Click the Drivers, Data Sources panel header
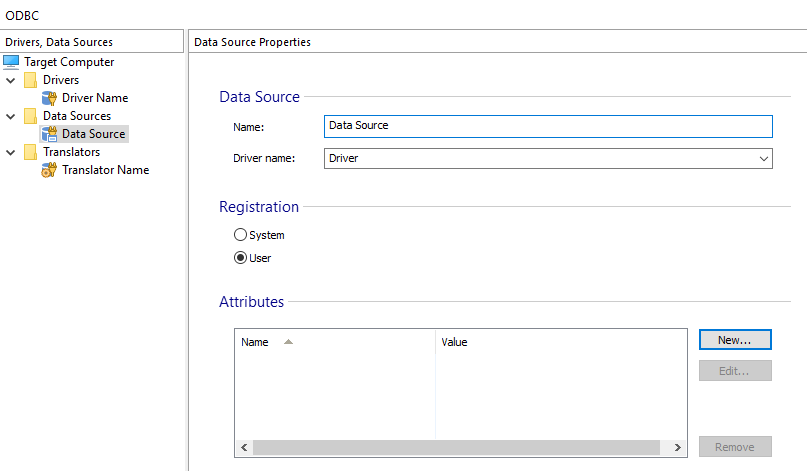Viewport: 807px width, 471px height. click(92, 42)
